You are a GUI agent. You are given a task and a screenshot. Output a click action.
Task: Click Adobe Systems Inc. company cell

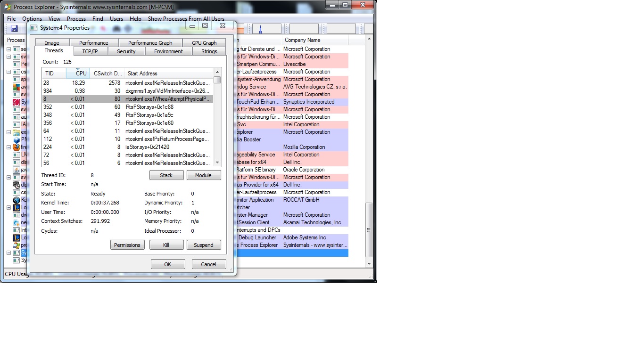tap(305, 237)
